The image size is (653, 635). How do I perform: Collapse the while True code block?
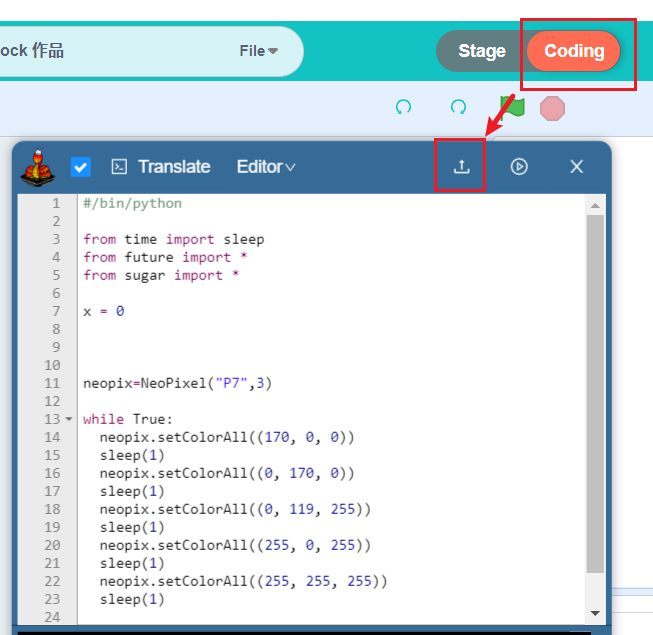click(69, 419)
